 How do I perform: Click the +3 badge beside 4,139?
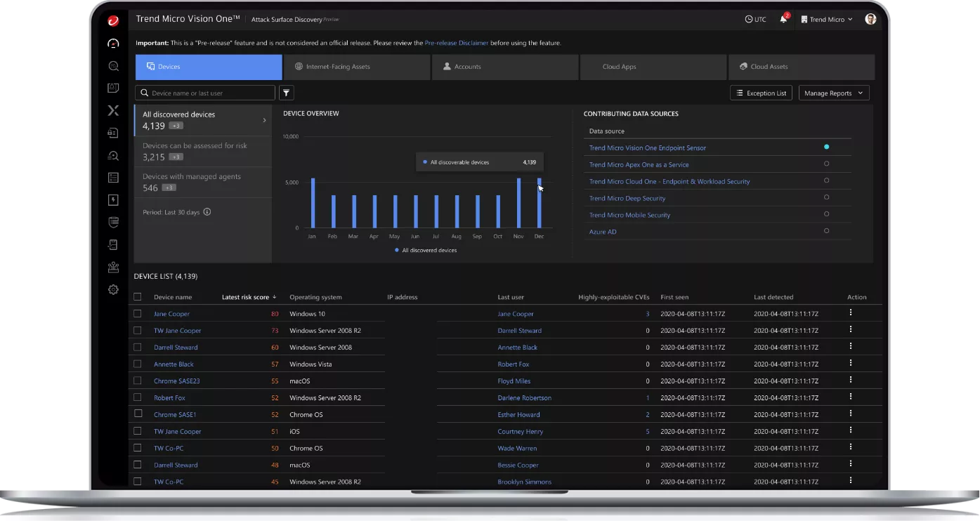tap(176, 126)
